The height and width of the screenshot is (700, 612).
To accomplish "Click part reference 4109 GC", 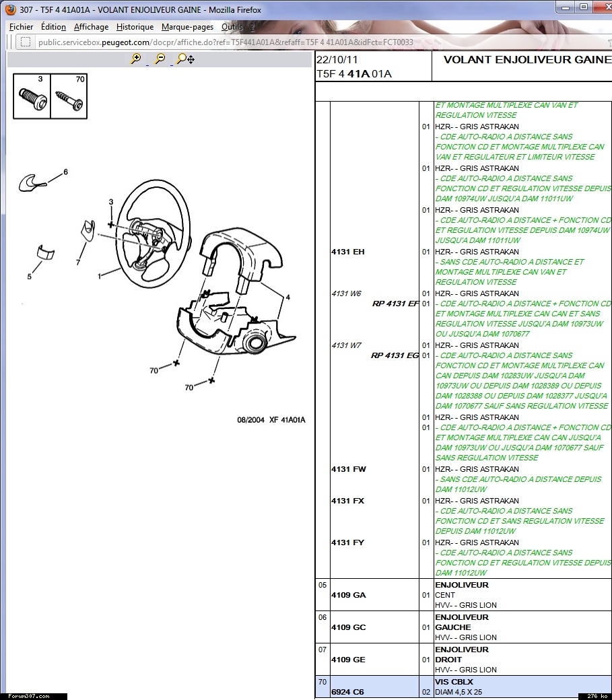I will pos(349,627).
